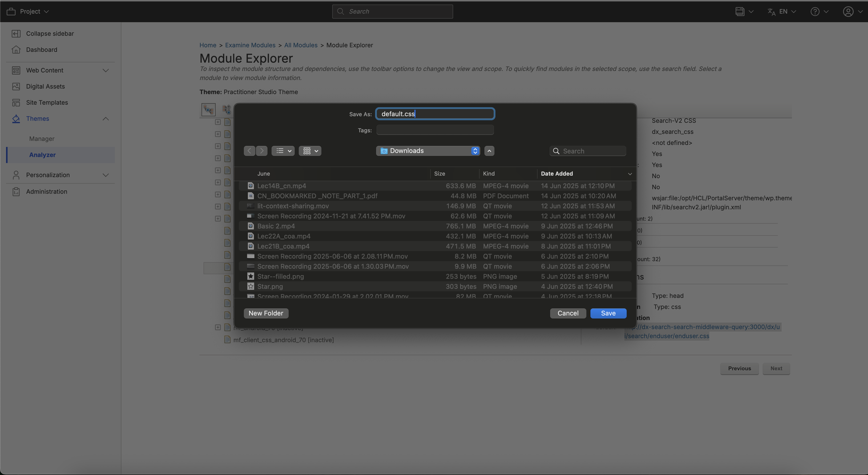
Task: Click the New Folder button
Action: (266, 313)
